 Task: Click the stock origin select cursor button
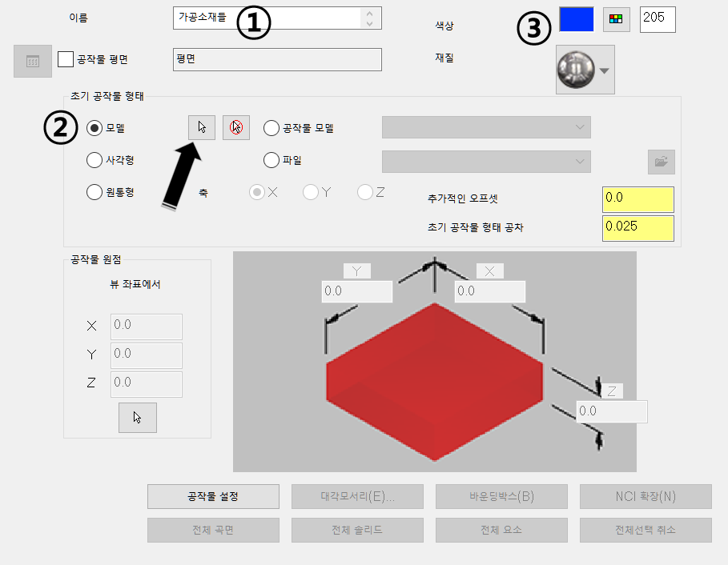(138, 418)
